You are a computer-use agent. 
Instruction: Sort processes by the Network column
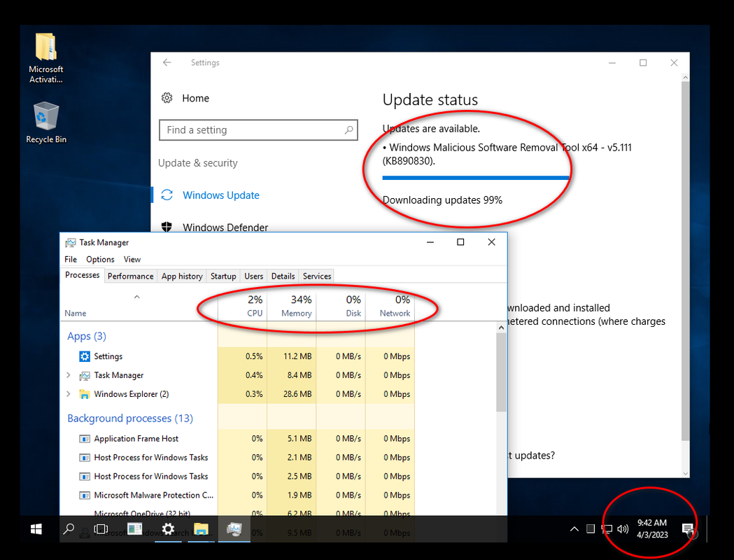(x=390, y=306)
